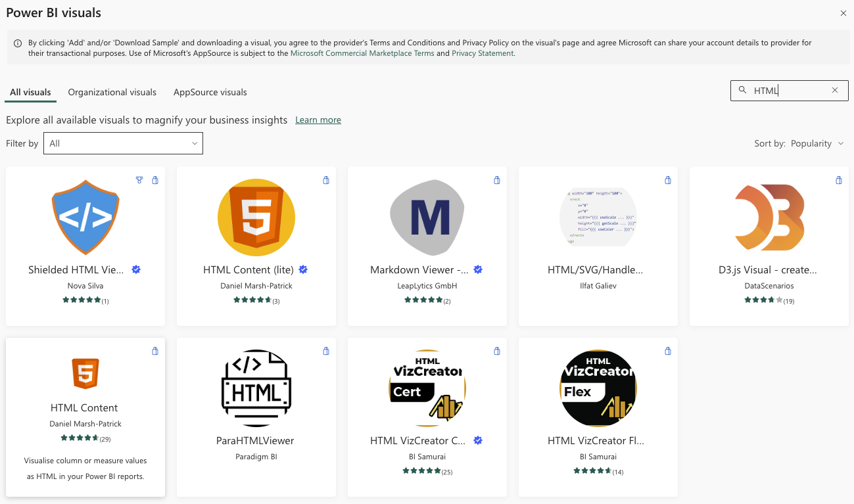Open the HTML VizCreator Flex title text

click(596, 440)
